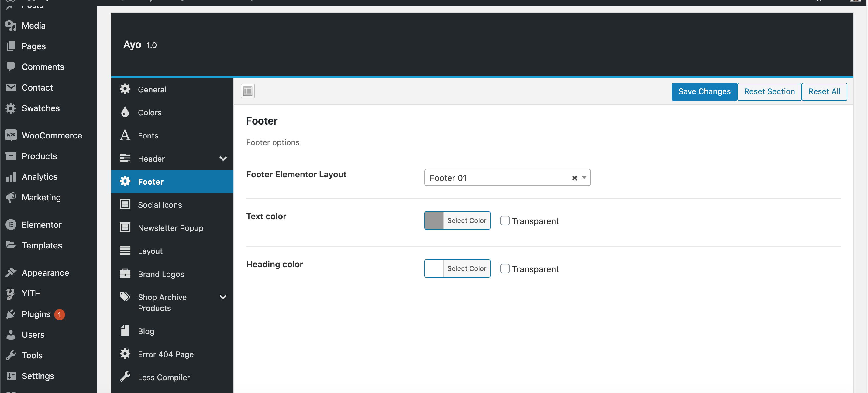This screenshot has width=868, height=393.
Task: Open the Less Compiler settings
Action: click(x=164, y=377)
